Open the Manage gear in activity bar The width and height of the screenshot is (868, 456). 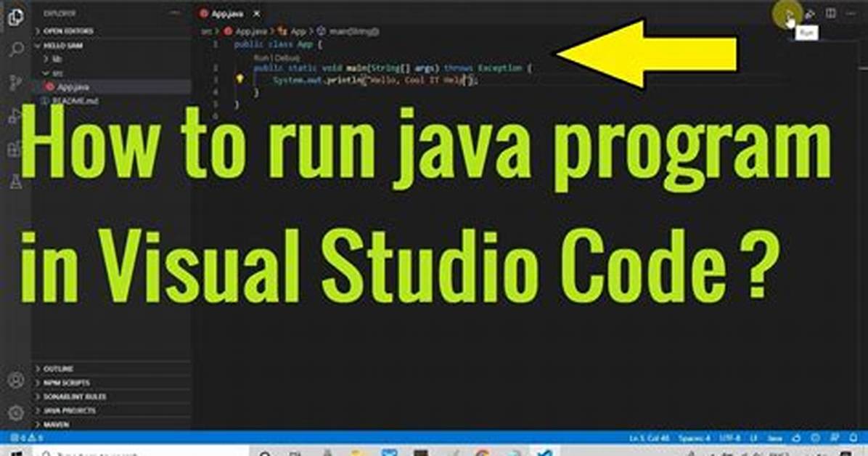pyautogui.click(x=16, y=412)
